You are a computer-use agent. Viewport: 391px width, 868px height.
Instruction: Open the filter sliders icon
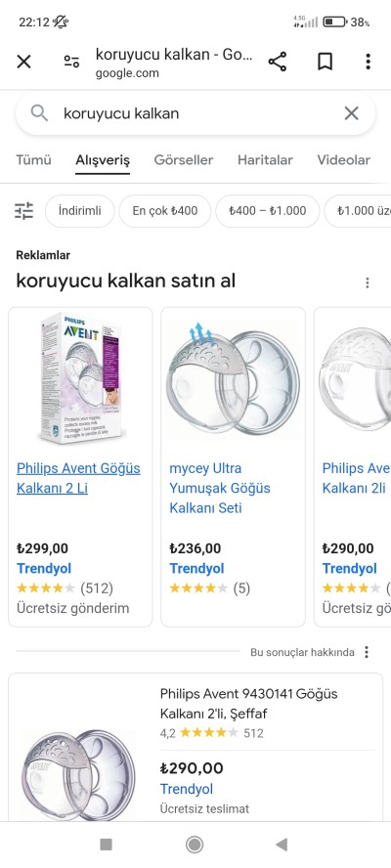23,211
